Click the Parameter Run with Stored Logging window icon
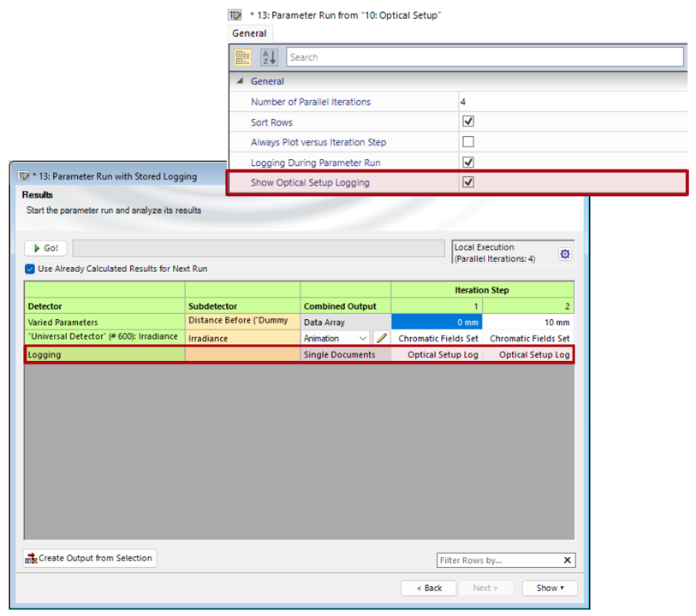 pos(24,176)
